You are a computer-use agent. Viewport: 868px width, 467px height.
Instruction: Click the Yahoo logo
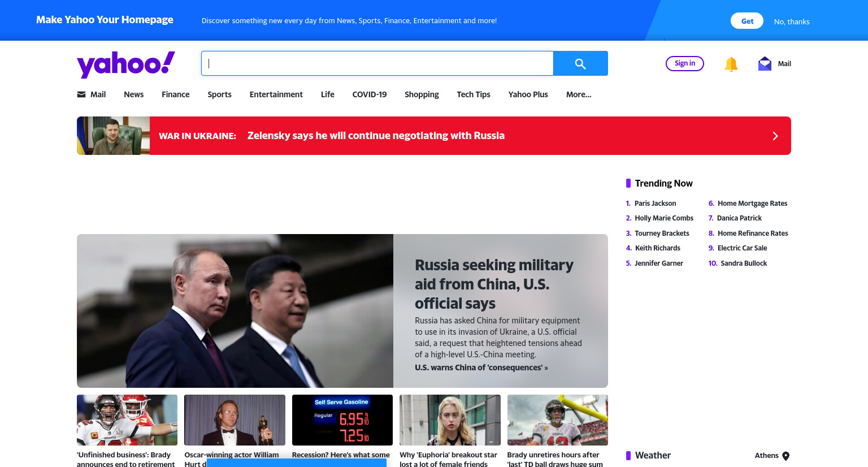coord(126,64)
